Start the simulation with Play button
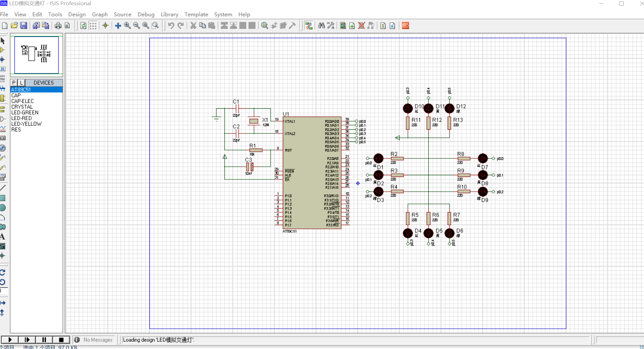The width and height of the screenshot is (644, 349). point(10,340)
